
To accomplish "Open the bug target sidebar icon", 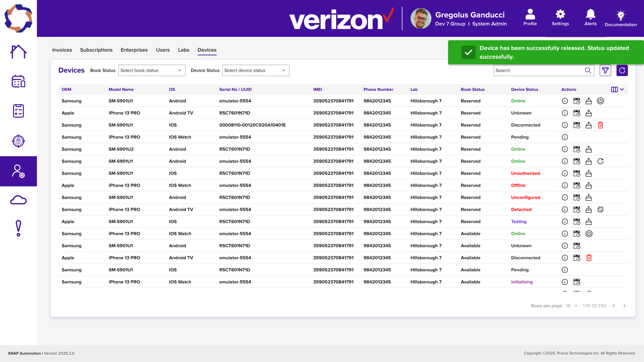I will pyautogui.click(x=18, y=141).
